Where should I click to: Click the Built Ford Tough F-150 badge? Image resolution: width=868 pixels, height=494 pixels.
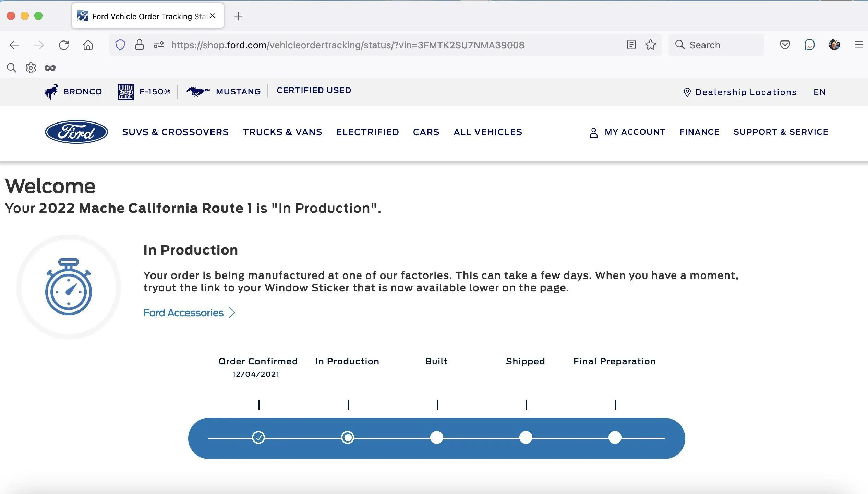pyautogui.click(x=126, y=92)
